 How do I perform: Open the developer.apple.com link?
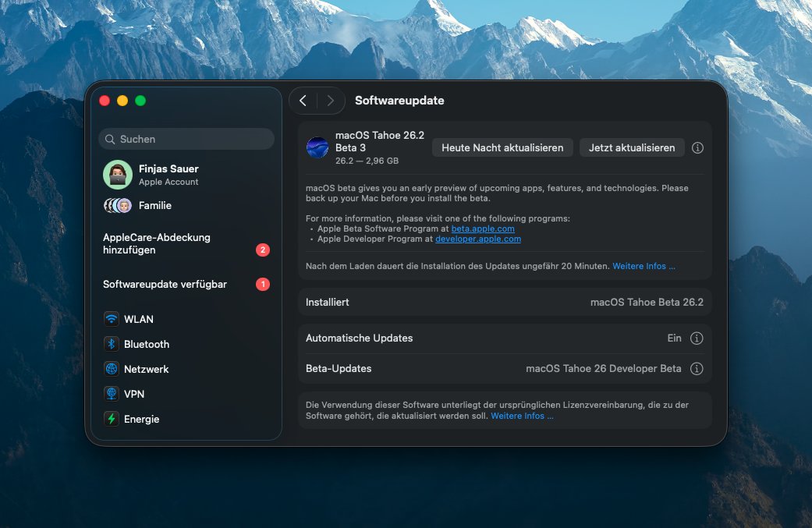(x=478, y=239)
